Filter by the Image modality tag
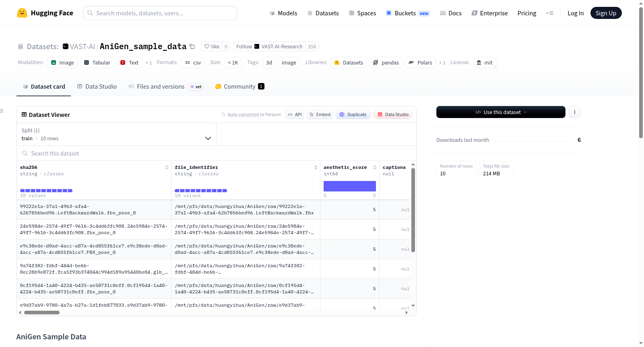 point(62,63)
